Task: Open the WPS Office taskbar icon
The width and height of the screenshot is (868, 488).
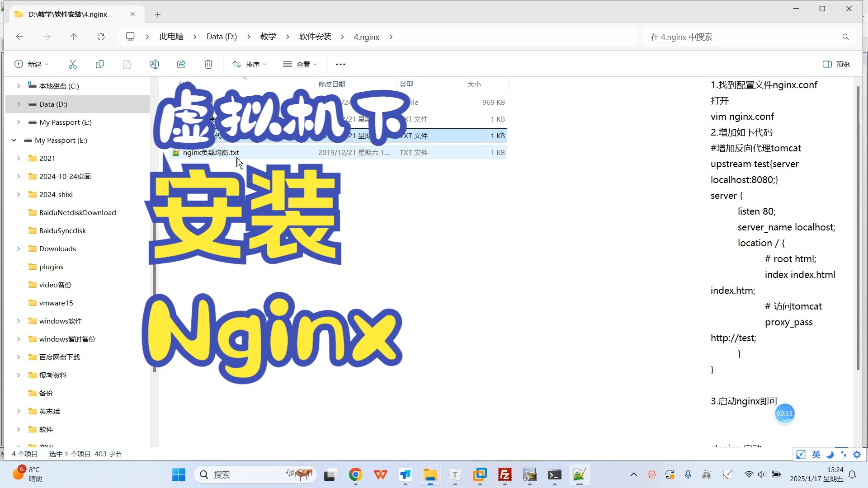Action: pos(380,474)
